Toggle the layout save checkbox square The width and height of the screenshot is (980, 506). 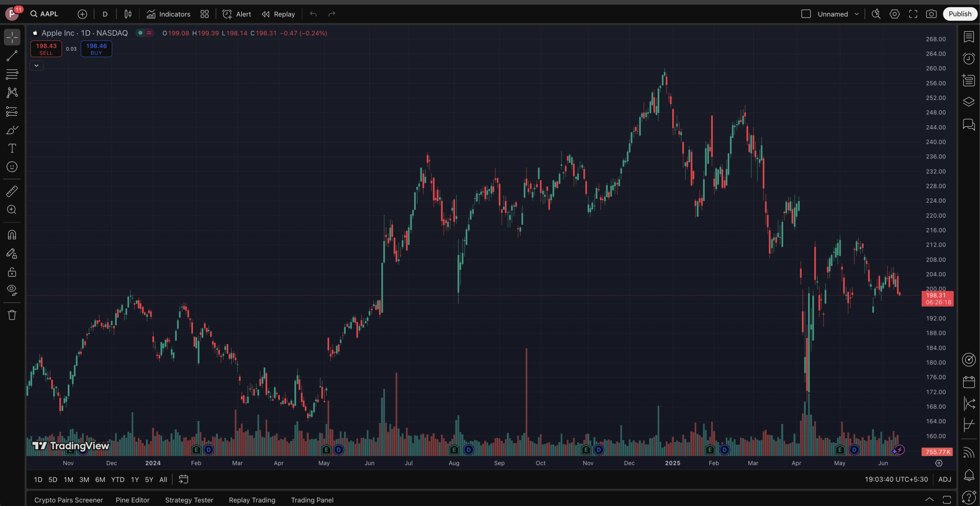pos(806,14)
